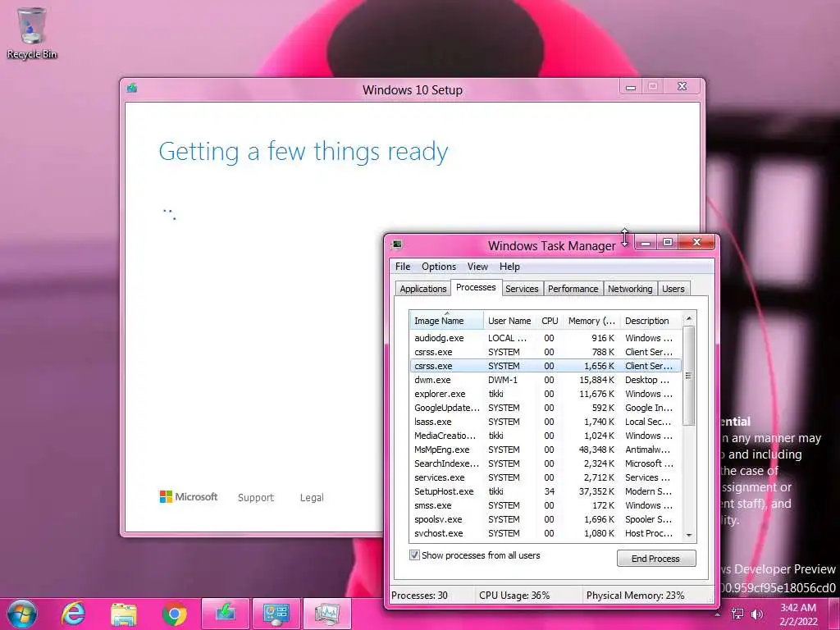Sort by User Name column header
Viewport: 840px width, 630px height.
click(509, 321)
